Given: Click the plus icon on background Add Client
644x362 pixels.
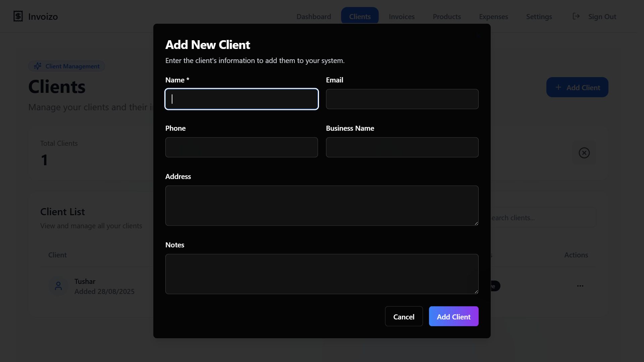Looking at the screenshot, I should click(x=558, y=87).
